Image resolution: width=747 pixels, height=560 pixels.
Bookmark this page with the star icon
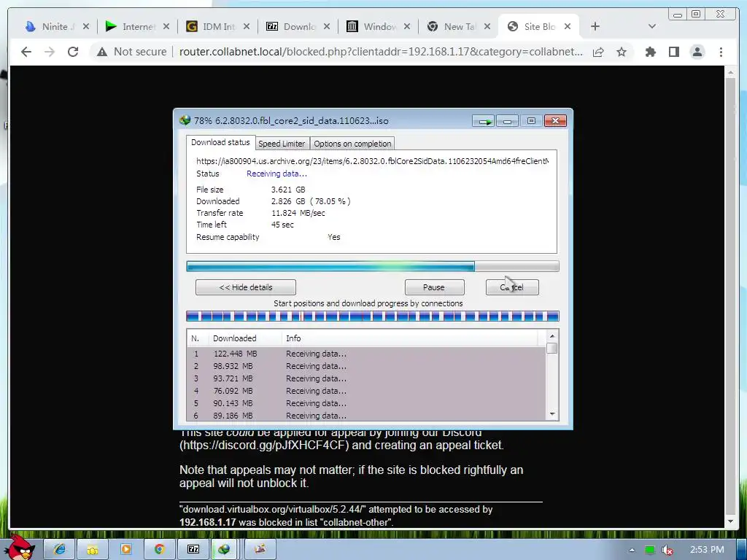tap(622, 52)
